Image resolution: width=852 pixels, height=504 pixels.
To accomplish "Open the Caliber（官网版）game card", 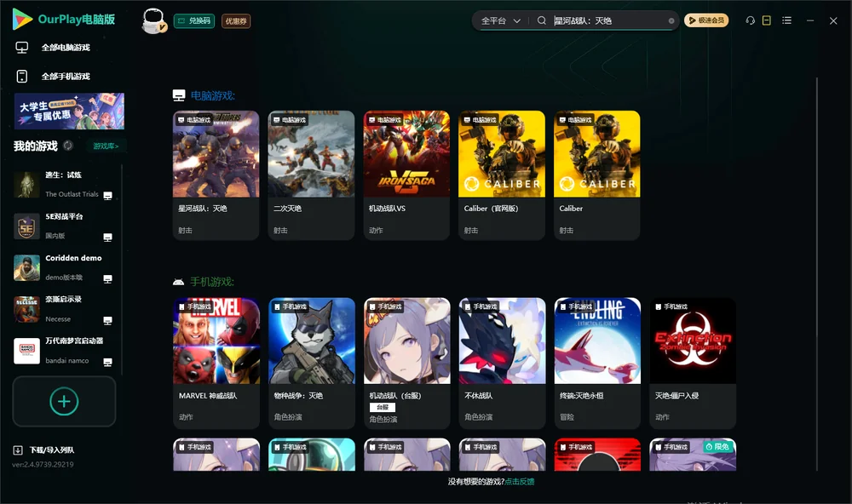I will click(x=502, y=175).
